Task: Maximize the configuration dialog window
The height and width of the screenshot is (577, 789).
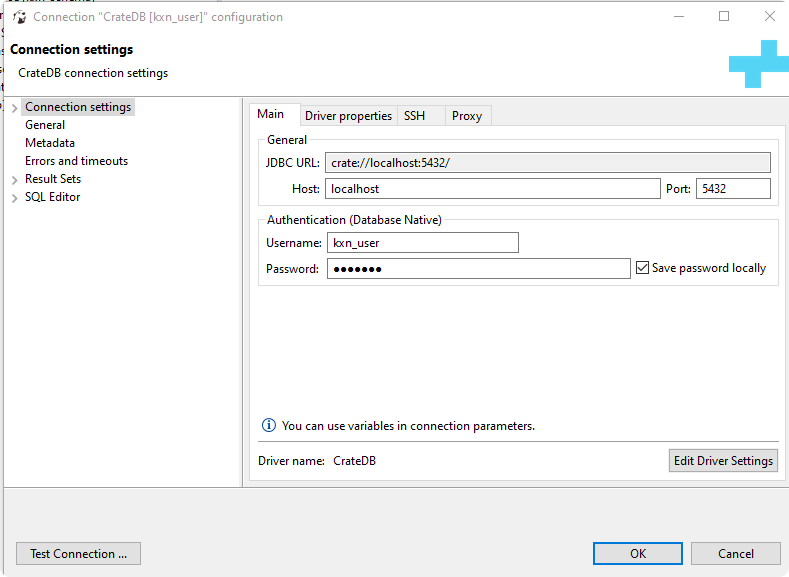Action: (x=724, y=16)
